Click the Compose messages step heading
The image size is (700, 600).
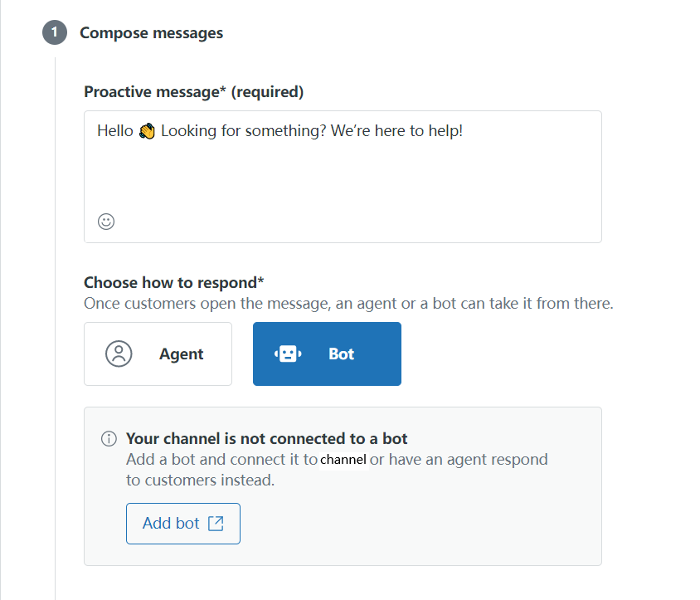pos(151,32)
